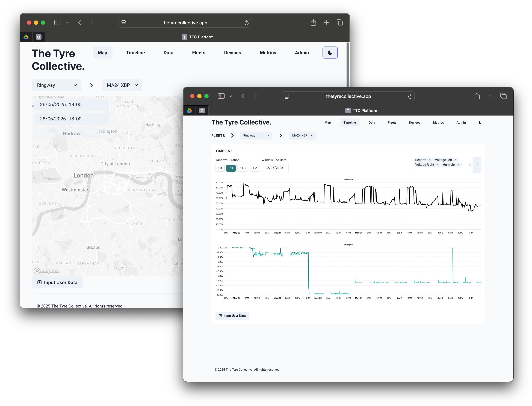This screenshot has height=406, width=532.
Task: Select 1D window duration
Action: (220, 168)
